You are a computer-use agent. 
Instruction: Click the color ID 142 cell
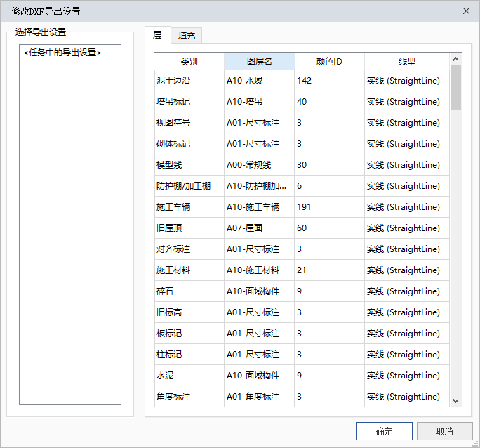click(329, 81)
